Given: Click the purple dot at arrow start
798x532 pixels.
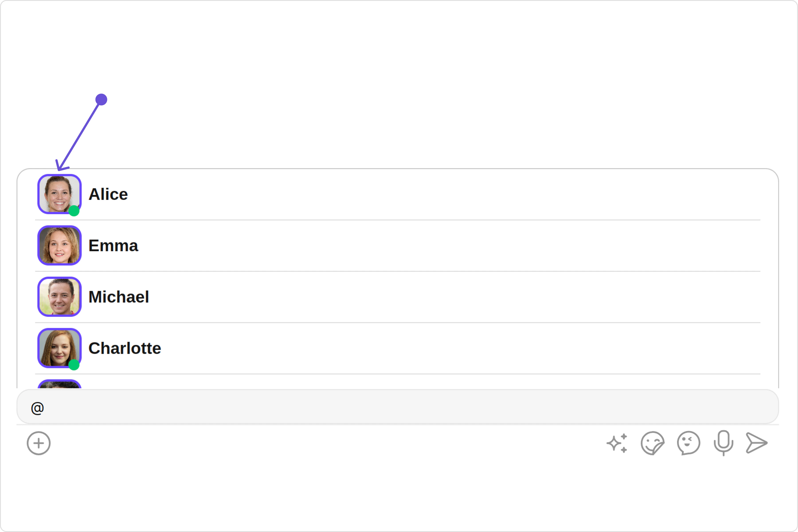Looking at the screenshot, I should click(x=101, y=99).
